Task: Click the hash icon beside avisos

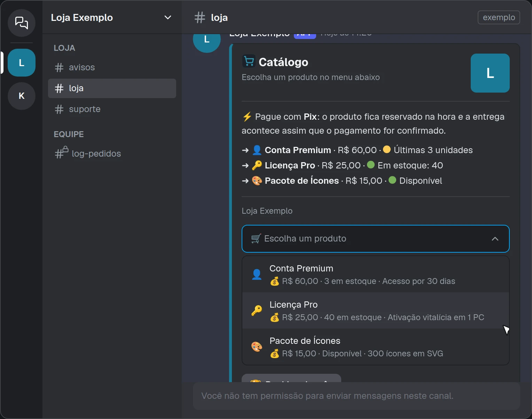Action: (59, 68)
